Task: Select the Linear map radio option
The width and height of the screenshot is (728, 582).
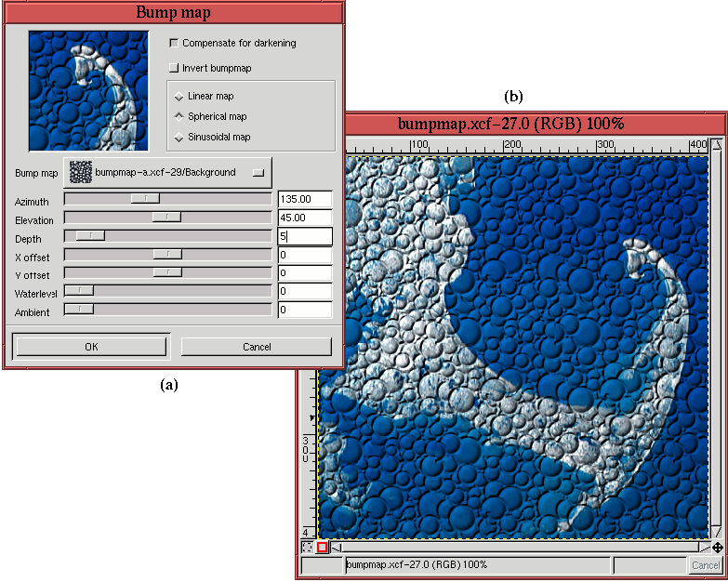Action: tap(179, 97)
